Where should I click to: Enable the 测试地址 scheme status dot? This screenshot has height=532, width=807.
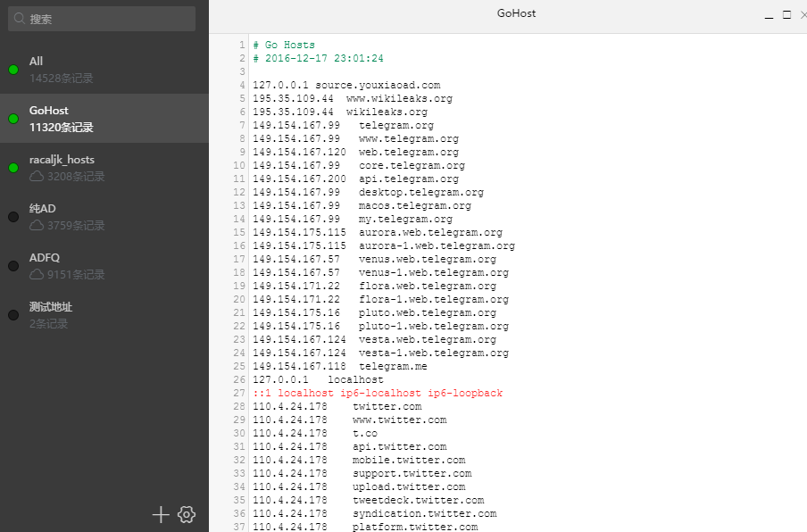click(14, 315)
